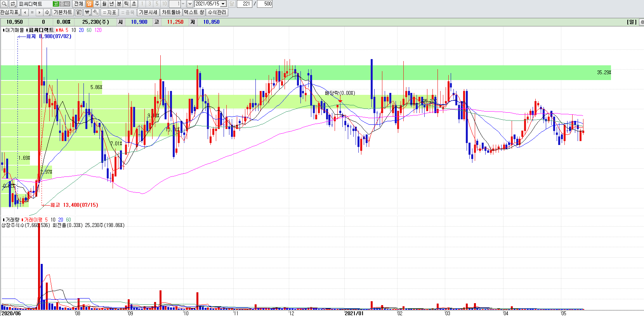The image size is (644, 316).
Task: Choose interval preset 1
Action: coord(142,4)
